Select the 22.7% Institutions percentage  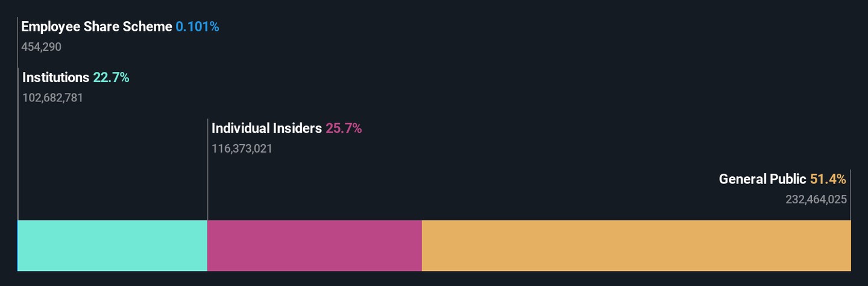tap(111, 77)
